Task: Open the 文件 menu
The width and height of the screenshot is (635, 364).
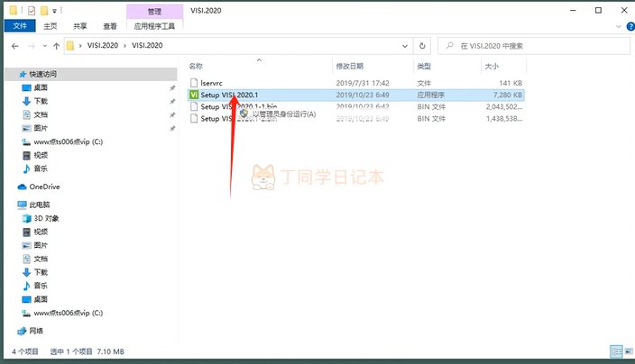Action: point(18,27)
